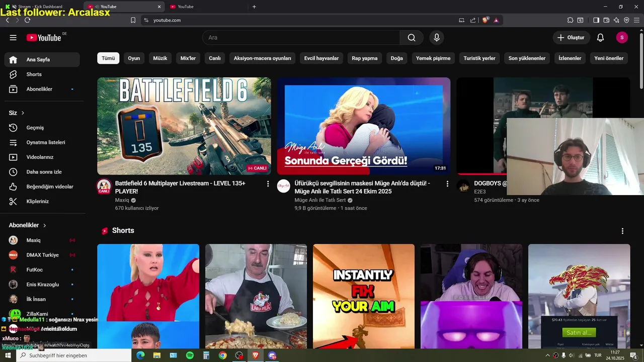Open Ana Sayfa in the sidebar

(42, 59)
